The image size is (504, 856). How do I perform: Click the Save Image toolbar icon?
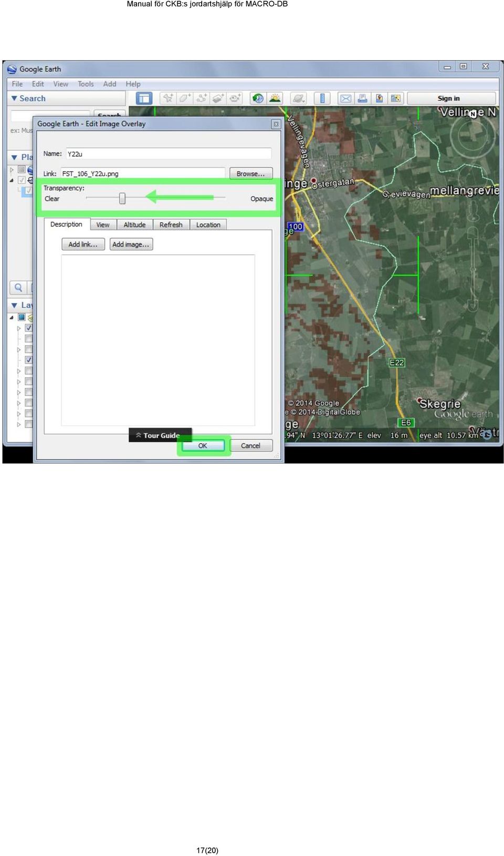(x=396, y=98)
